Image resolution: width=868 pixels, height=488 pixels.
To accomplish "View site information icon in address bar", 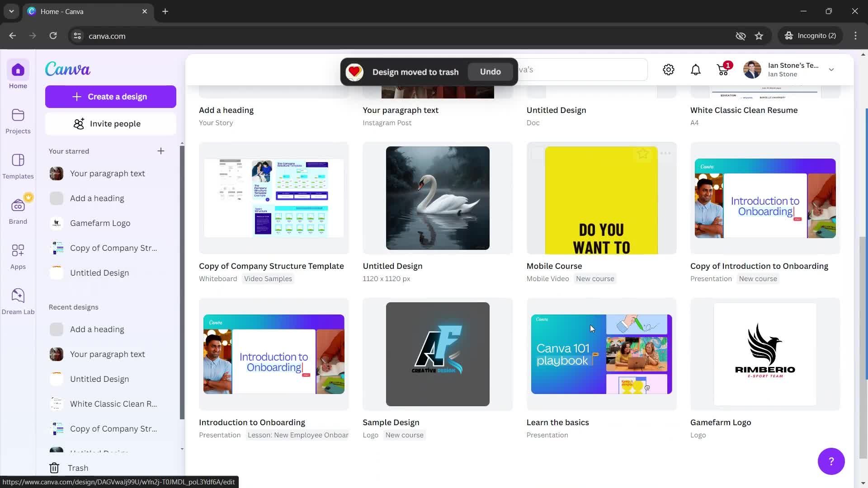I will coord(77,36).
